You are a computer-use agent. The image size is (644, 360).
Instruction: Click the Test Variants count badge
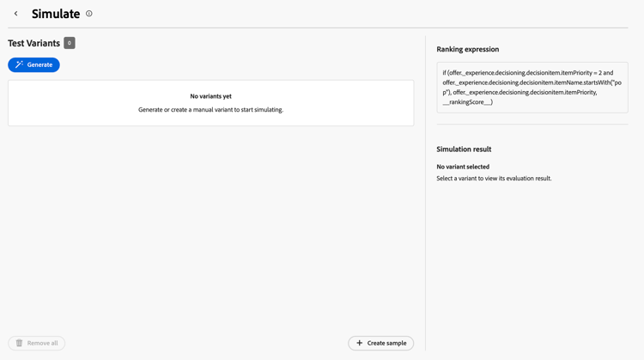(x=70, y=43)
